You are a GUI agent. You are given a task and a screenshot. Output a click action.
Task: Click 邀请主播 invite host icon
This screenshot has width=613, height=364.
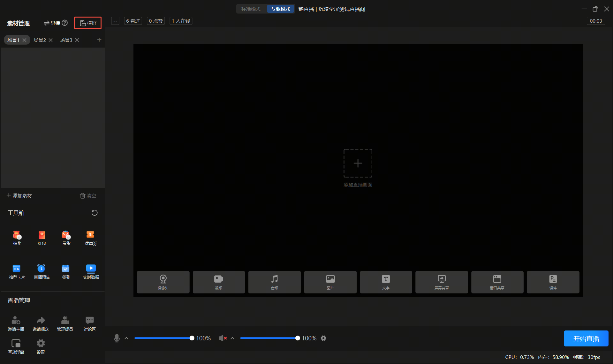[x=16, y=324]
